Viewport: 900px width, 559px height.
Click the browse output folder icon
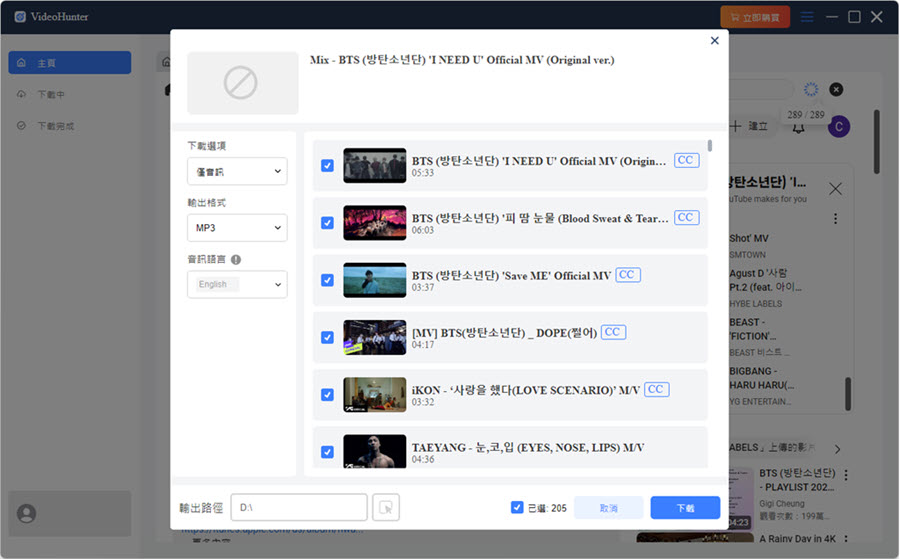(386, 507)
